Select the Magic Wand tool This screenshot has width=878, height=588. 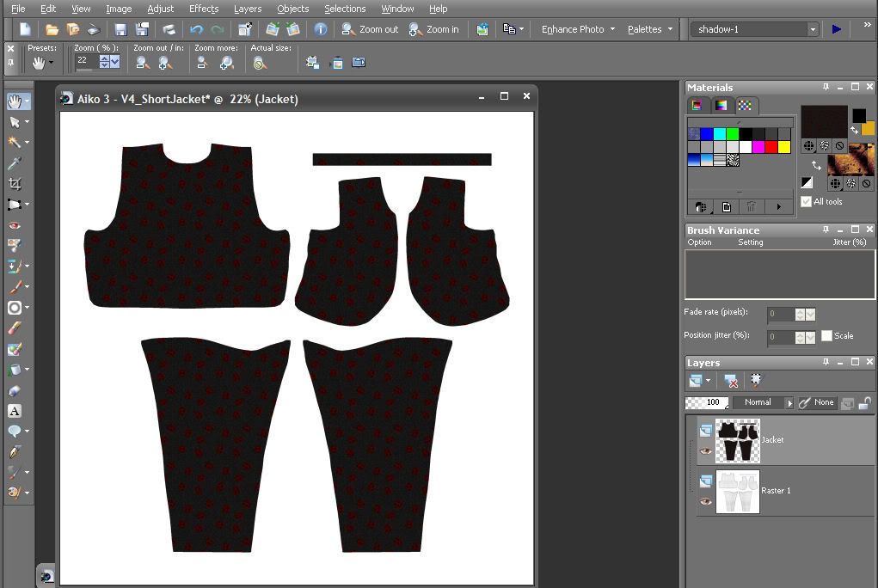click(15, 143)
